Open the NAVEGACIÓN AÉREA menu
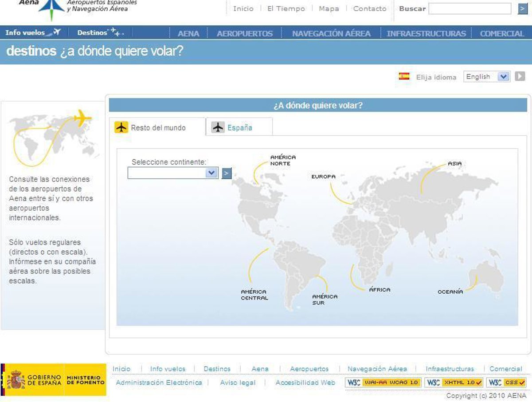532x402 pixels. tap(331, 33)
